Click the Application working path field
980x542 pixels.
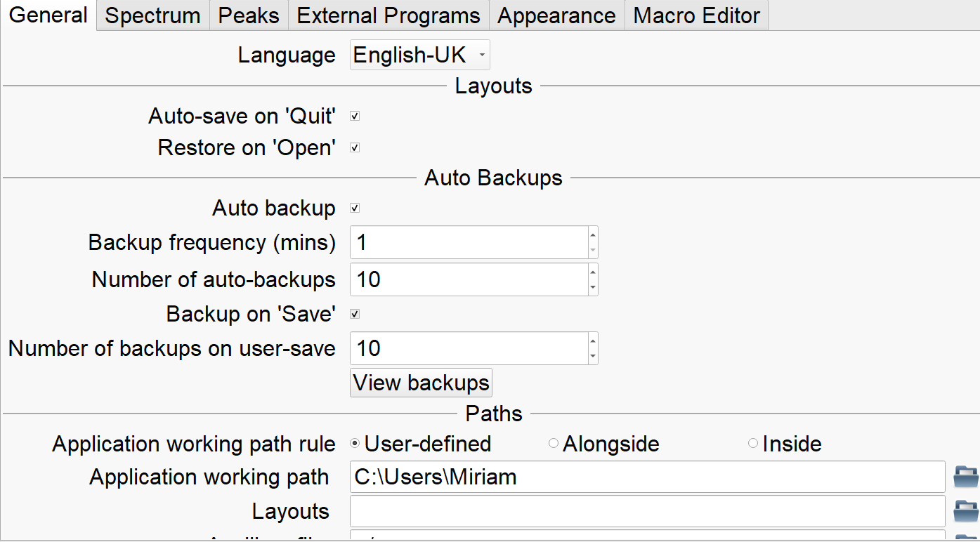point(646,477)
